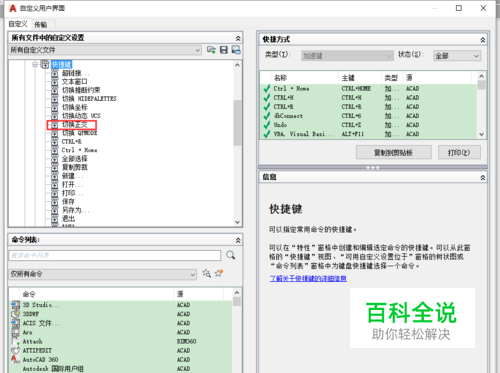Image resolution: width=500 pixels, height=373 pixels.
Task: Click the image manager icon beside the save icon
Action: tap(236, 50)
